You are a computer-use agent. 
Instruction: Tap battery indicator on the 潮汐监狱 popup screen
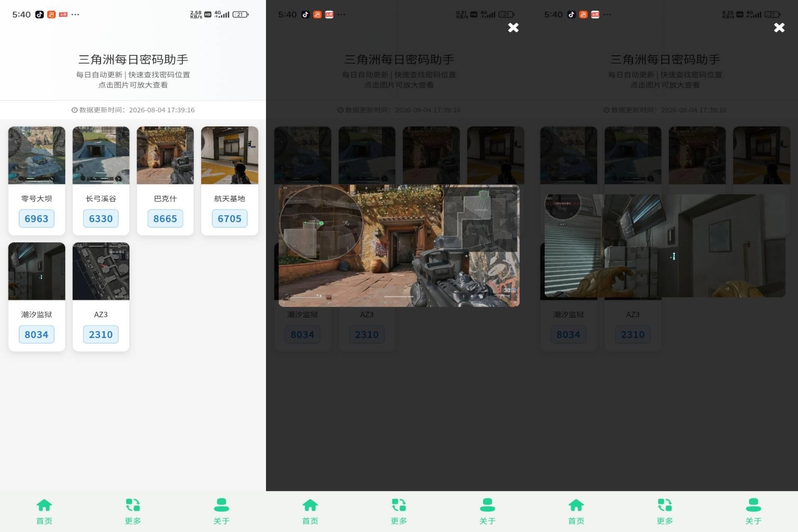(x=773, y=15)
